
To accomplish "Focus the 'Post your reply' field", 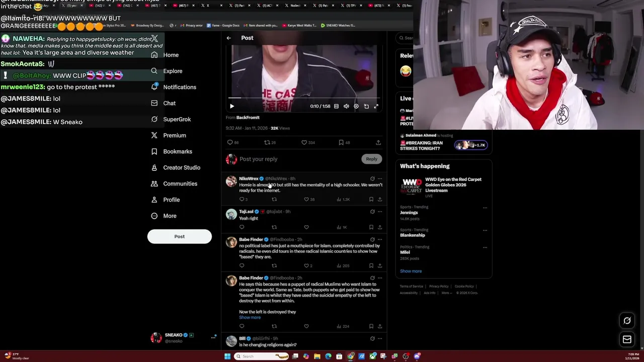I will coord(299,159).
